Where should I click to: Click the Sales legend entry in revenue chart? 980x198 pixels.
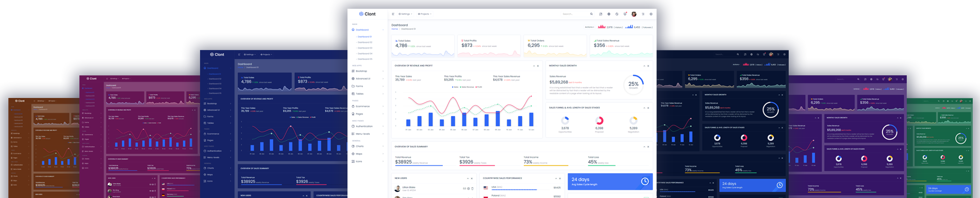pyautogui.click(x=455, y=87)
